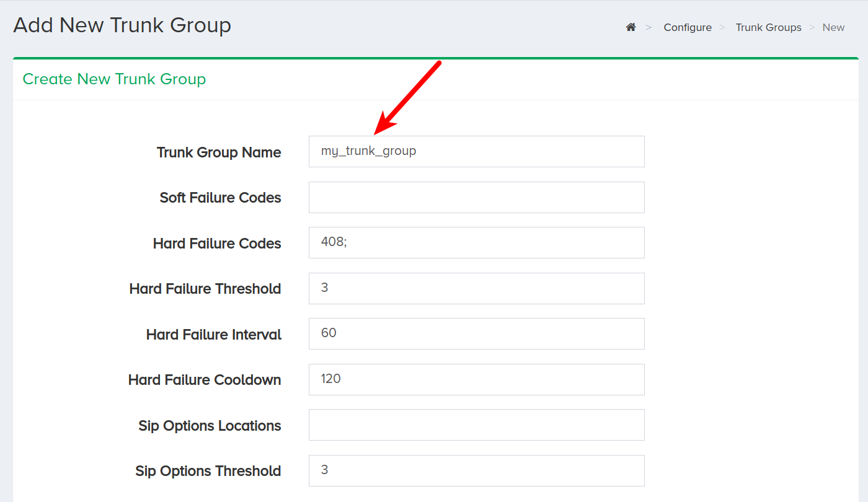Click the Hard Failure Codes label
Screen dimensions: 868x502
tap(217, 244)
